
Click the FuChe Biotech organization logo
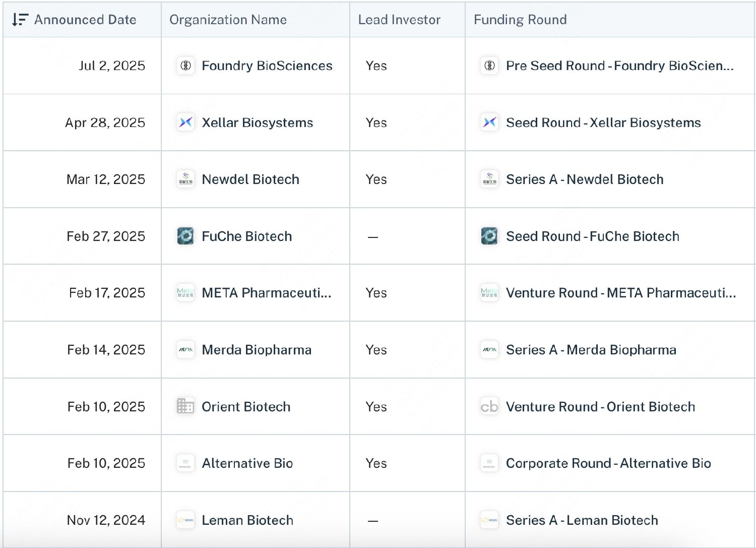(185, 236)
